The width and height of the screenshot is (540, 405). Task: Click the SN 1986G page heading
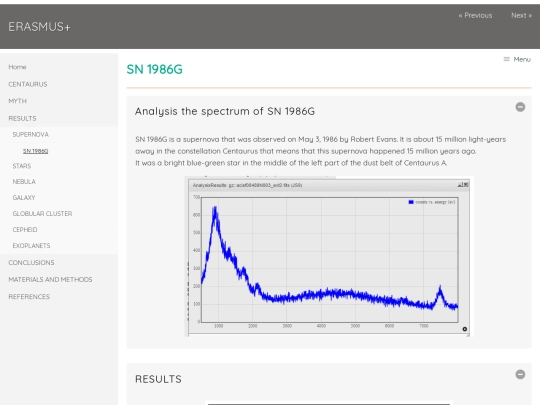pyautogui.click(x=155, y=69)
